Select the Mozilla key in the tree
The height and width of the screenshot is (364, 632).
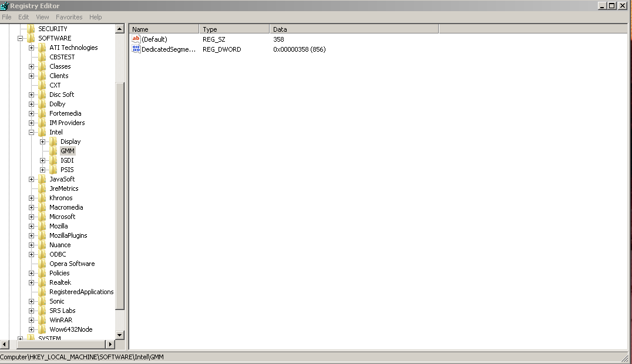[58, 226]
